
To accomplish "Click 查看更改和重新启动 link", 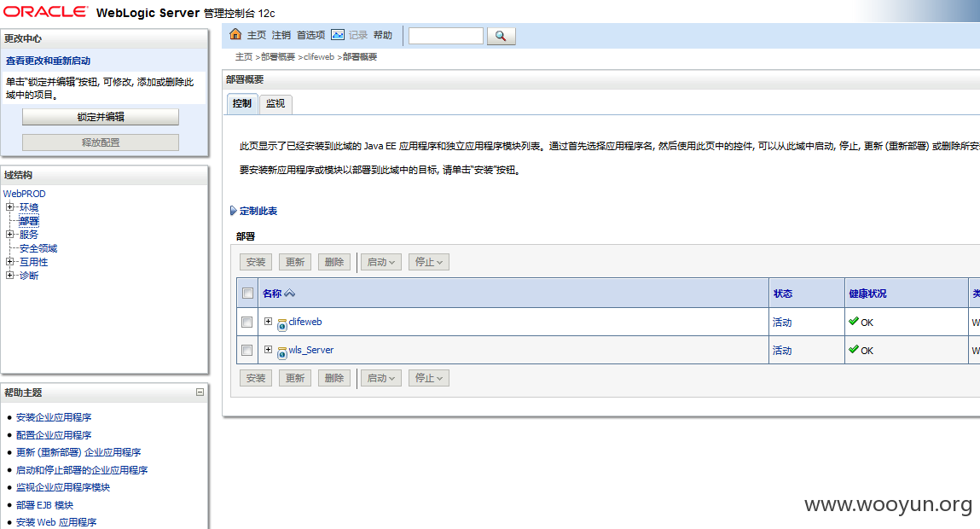I will 48,61.
